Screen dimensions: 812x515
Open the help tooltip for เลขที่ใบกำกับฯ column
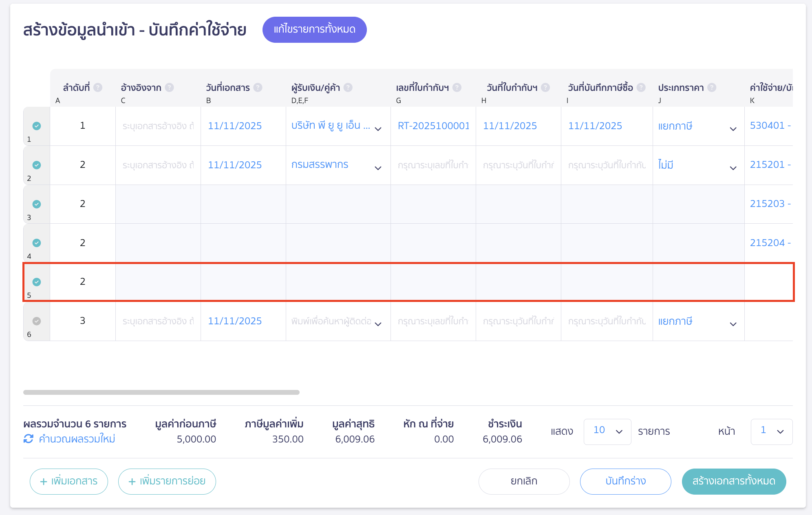(x=457, y=87)
